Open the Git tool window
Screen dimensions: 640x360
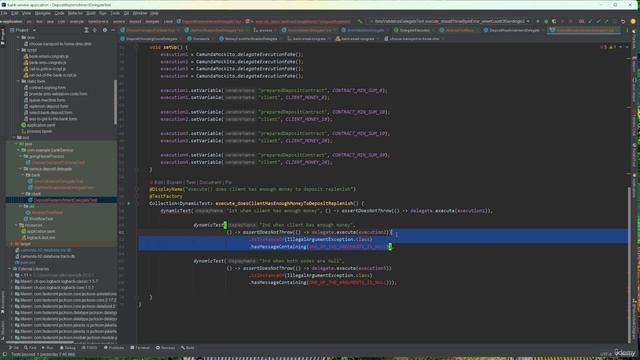[14, 348]
